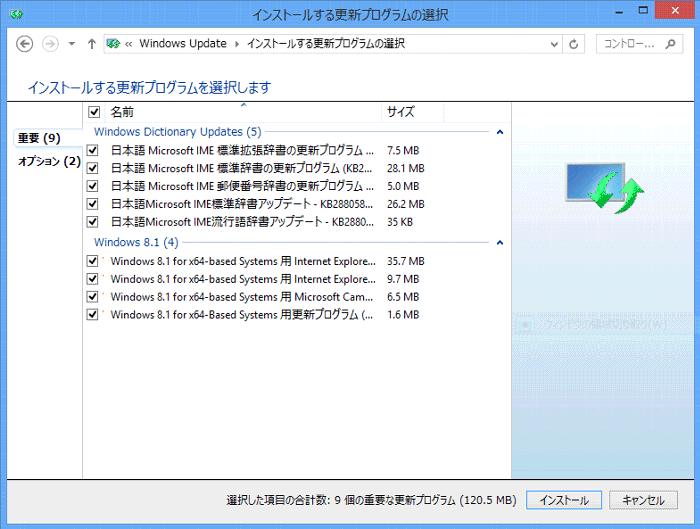
Task: Uncheck the 26.2 MB 標準辞書アップデート item
Action: click(x=92, y=204)
